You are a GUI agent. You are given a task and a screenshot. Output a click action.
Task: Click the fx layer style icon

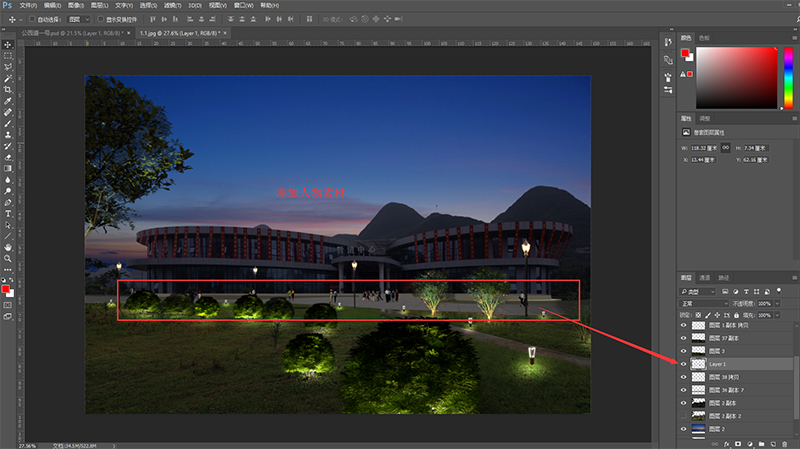[x=725, y=442]
